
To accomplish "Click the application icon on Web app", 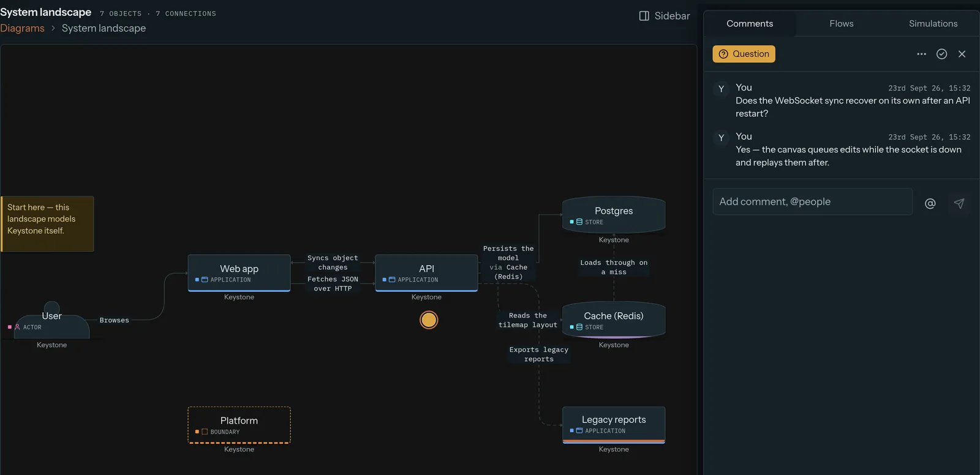I will [x=205, y=280].
